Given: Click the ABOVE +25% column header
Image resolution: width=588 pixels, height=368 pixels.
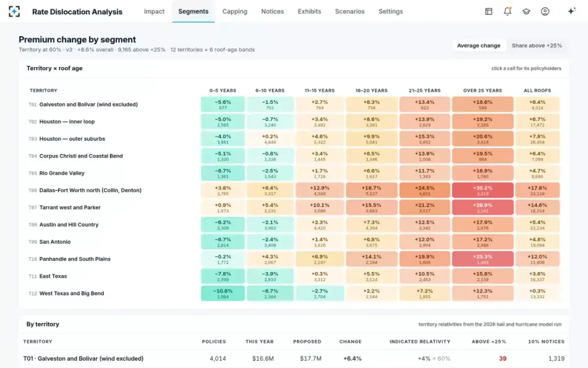Looking at the screenshot, I should 489,342.
